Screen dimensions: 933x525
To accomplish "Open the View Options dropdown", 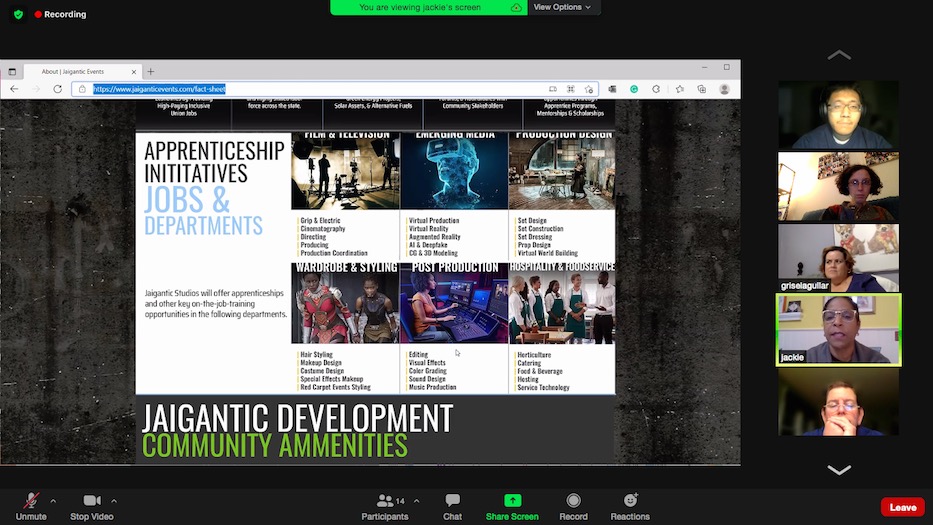I will (563, 7).
